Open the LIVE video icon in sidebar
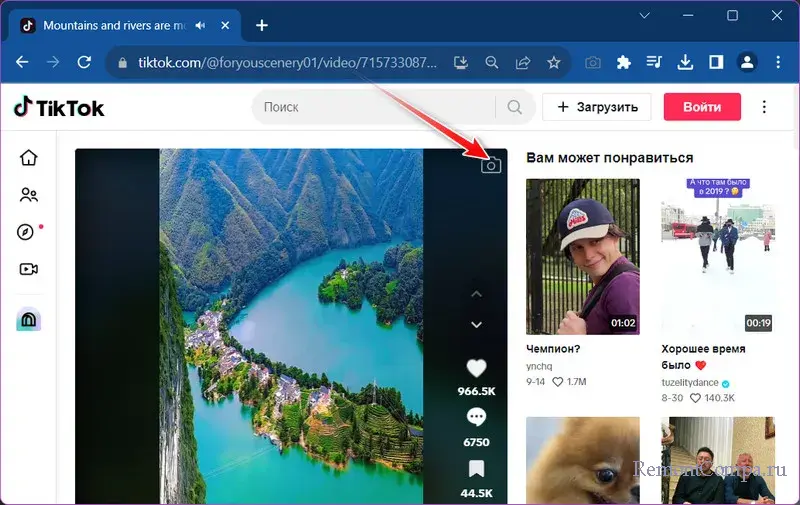The image size is (800, 505). 28,269
